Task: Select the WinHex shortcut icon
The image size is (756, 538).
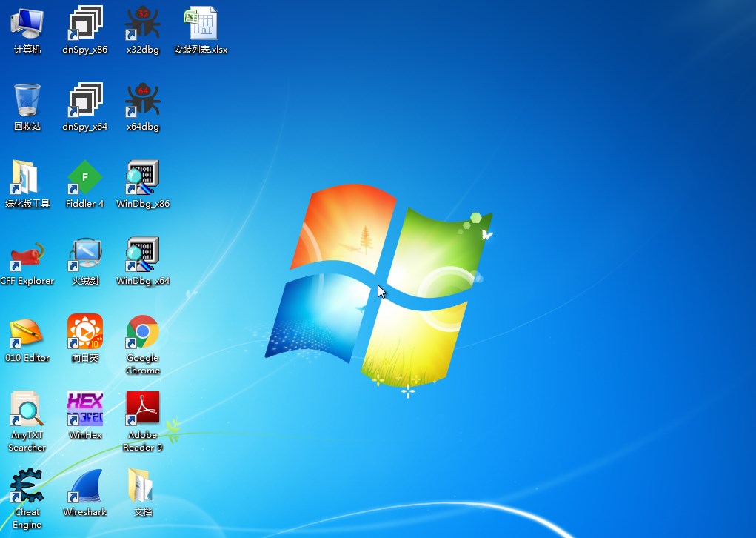Action: (85, 409)
